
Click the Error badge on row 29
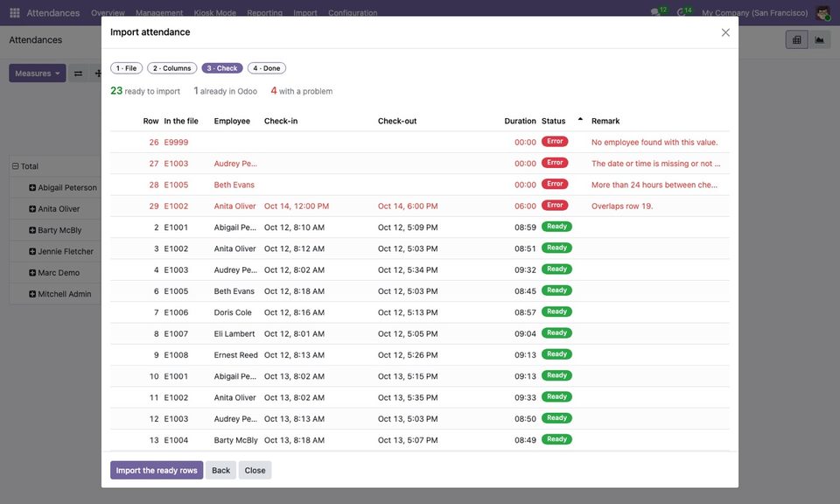(555, 205)
